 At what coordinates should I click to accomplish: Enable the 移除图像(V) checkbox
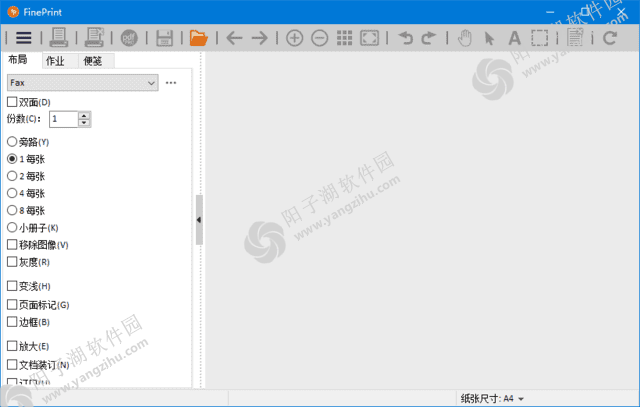tap(12, 245)
